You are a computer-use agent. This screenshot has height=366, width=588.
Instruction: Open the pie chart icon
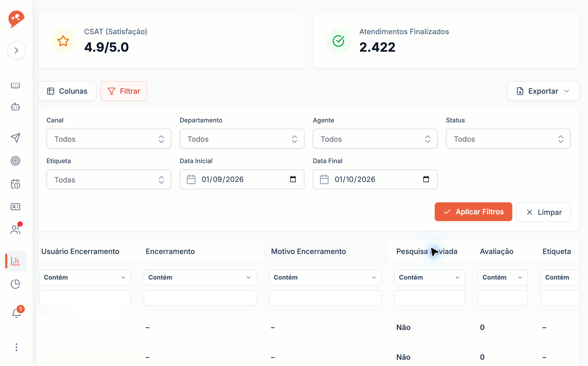click(15, 284)
